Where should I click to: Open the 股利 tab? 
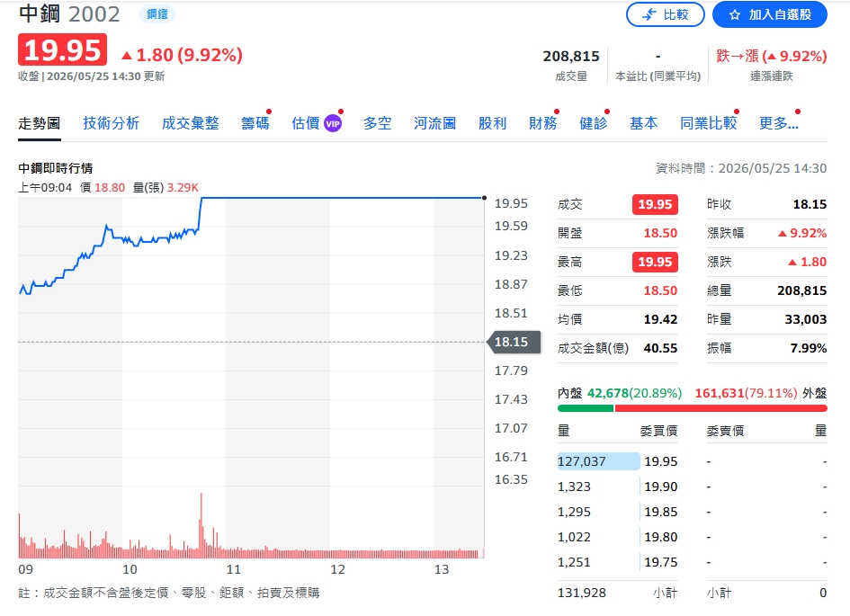pyautogui.click(x=492, y=123)
